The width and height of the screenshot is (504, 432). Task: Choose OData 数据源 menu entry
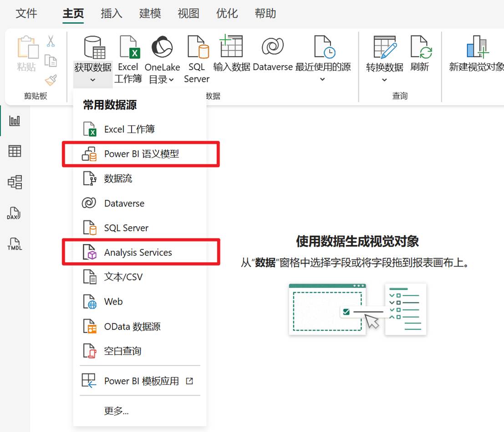coord(140,326)
